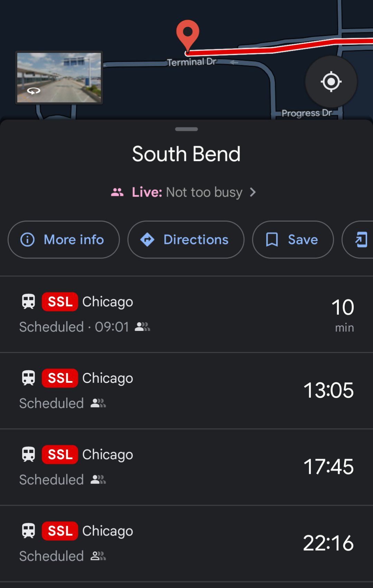
Task: Tap the South Bend station title
Action: pos(186,154)
